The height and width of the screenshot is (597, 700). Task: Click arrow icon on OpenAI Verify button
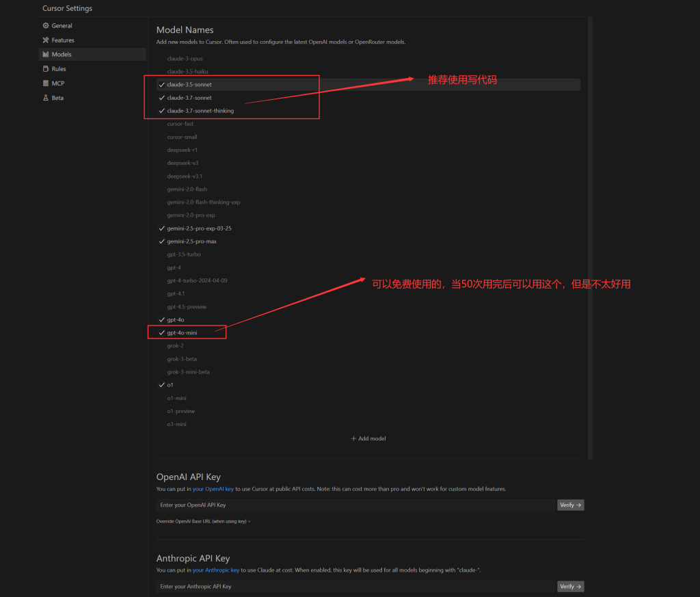click(578, 505)
